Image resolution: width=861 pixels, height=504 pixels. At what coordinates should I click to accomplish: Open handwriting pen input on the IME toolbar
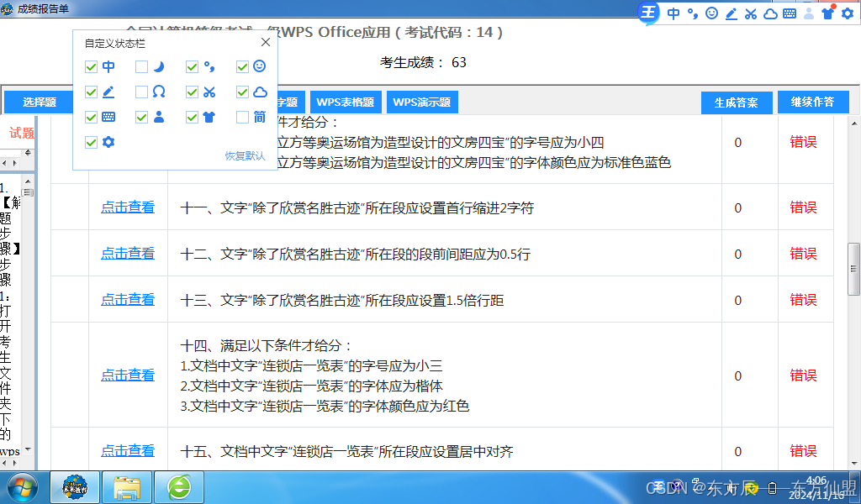(x=732, y=13)
